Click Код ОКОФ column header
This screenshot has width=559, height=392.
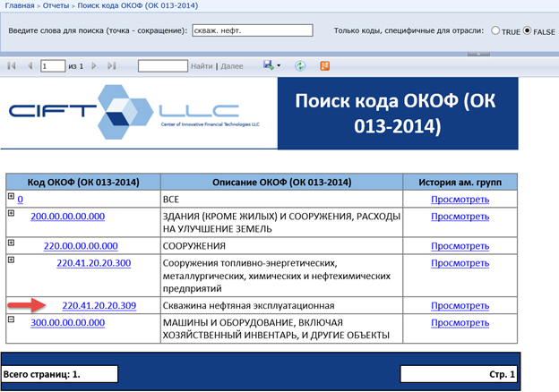[83, 183]
